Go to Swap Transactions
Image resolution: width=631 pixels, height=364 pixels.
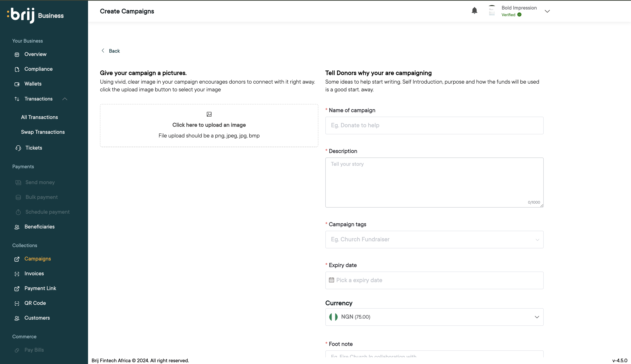click(43, 132)
